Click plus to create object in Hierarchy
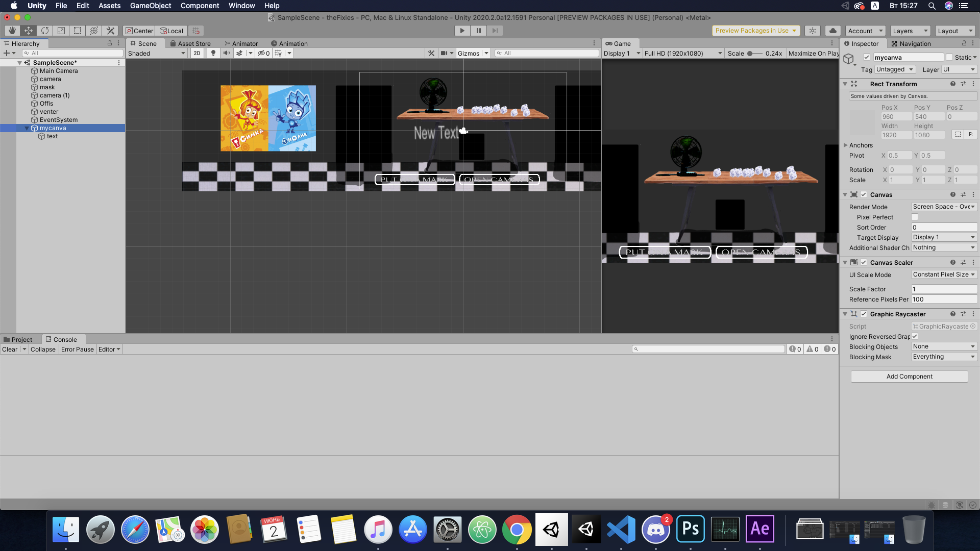The width and height of the screenshot is (980, 551). pos(6,53)
